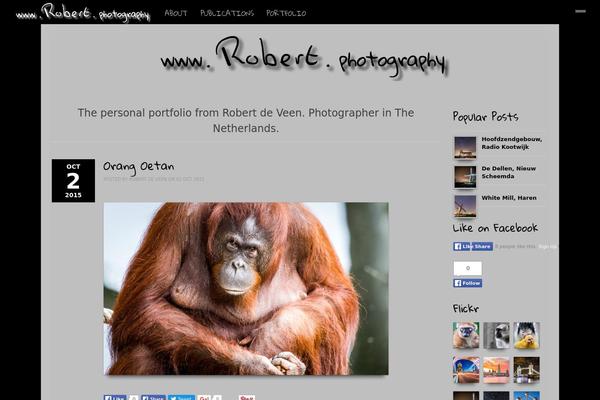Open the ABOUT menu item
The width and height of the screenshot is (600, 400).
pyautogui.click(x=176, y=13)
